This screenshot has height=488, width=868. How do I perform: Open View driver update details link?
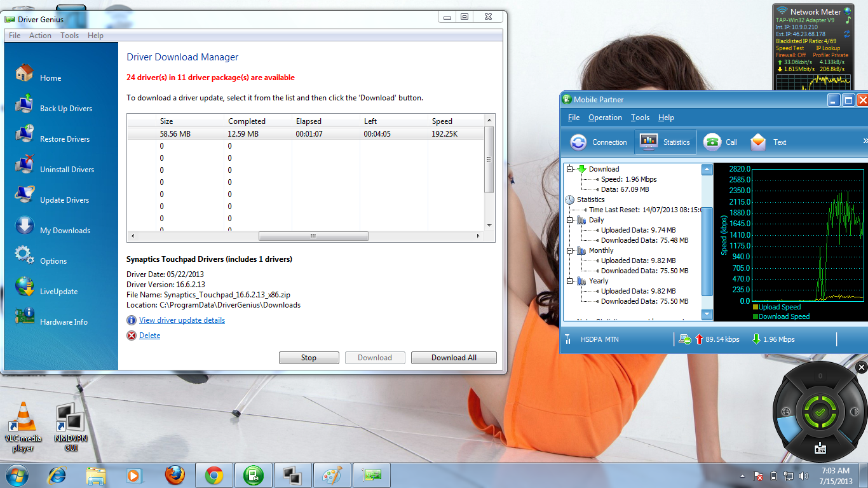(x=182, y=320)
